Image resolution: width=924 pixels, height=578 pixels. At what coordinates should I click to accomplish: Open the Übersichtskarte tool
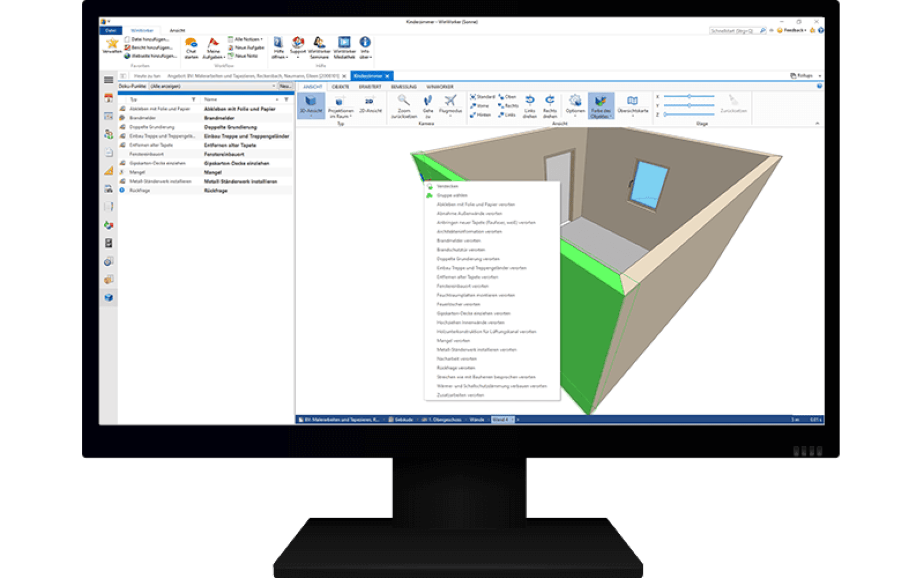633,104
